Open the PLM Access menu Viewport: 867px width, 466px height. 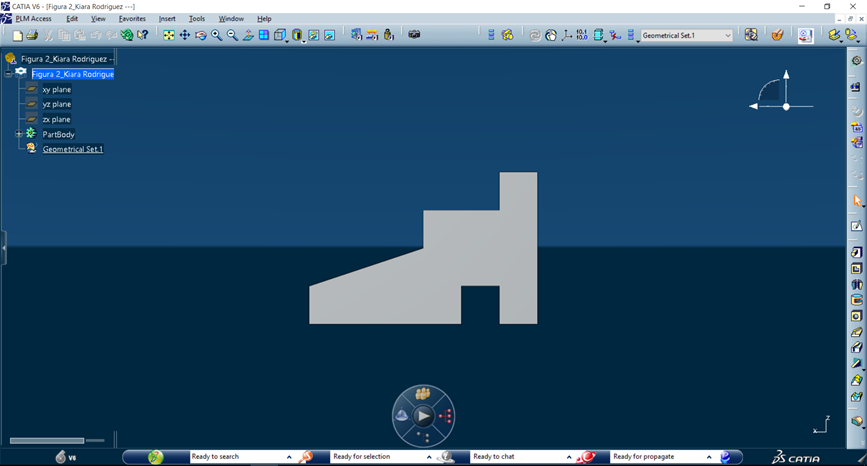[33, 19]
